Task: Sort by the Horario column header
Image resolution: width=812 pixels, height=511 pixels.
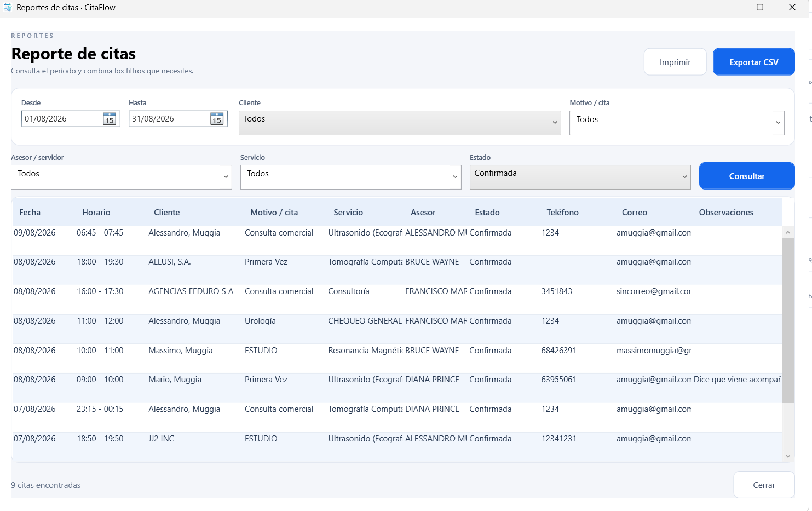Action: point(96,213)
